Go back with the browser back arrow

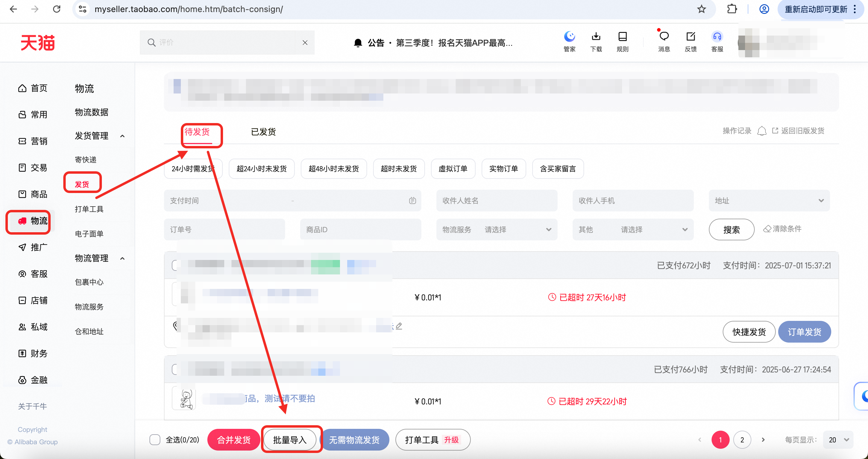pyautogui.click(x=14, y=9)
